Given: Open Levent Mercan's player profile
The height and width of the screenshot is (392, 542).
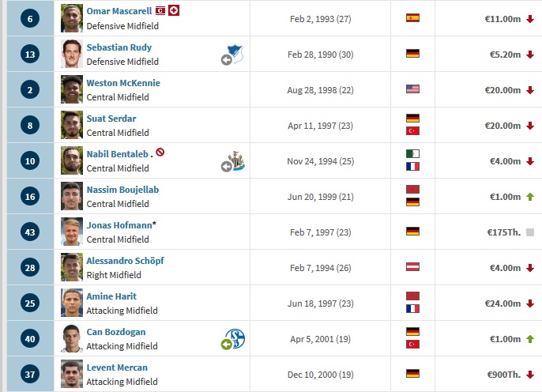Looking at the screenshot, I should (116, 367).
